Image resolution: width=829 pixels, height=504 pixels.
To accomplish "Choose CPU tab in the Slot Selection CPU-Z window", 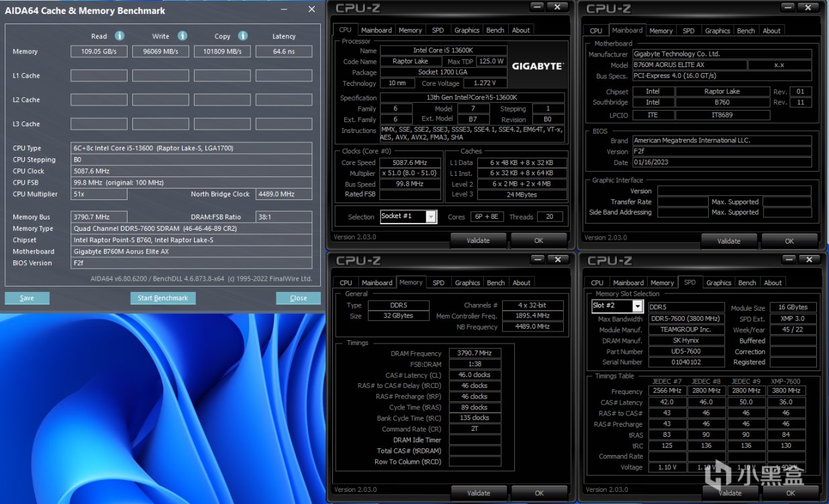I will coord(597,283).
